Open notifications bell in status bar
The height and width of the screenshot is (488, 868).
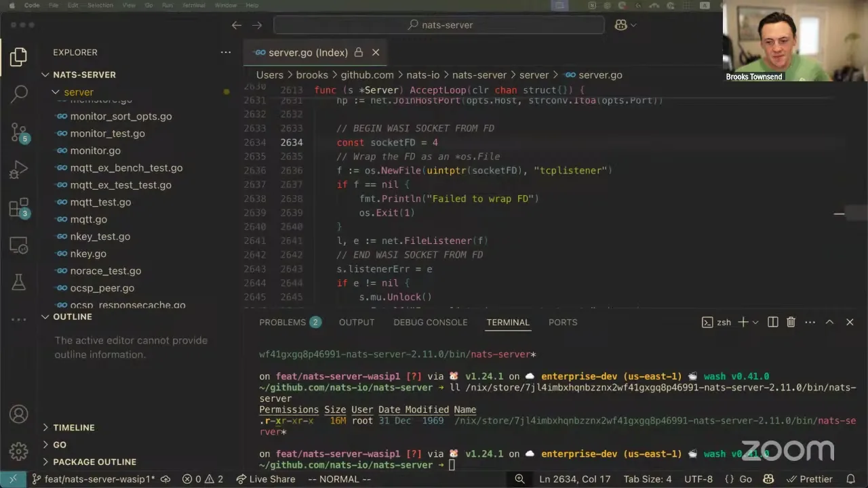[x=851, y=479]
